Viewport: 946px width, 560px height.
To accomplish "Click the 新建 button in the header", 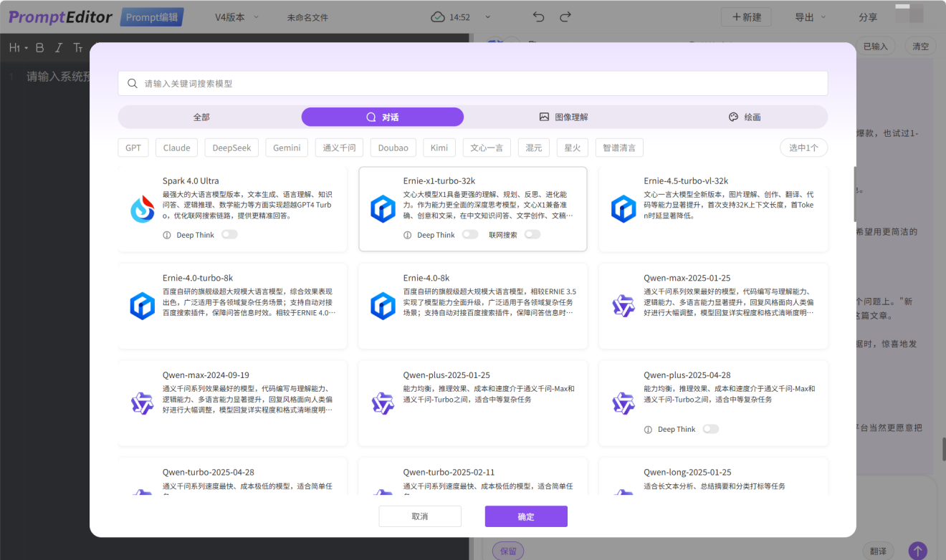I will pos(747,17).
